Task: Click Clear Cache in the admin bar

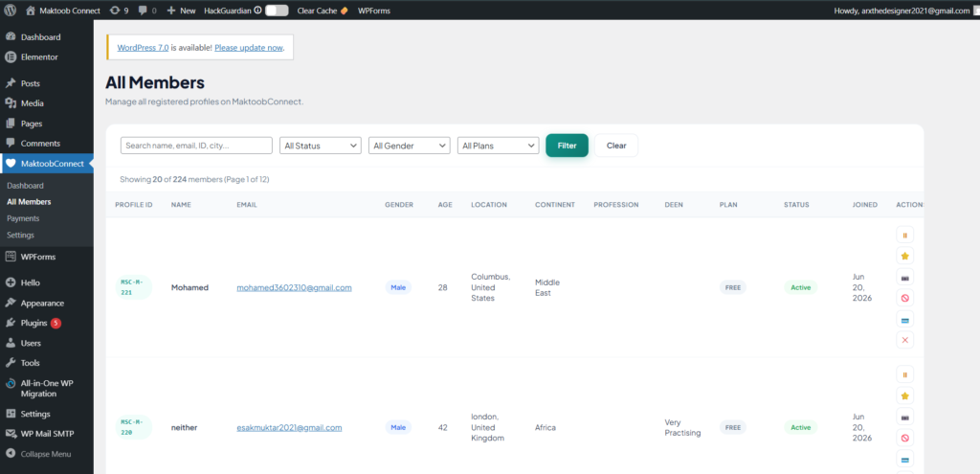Action: tap(323, 11)
